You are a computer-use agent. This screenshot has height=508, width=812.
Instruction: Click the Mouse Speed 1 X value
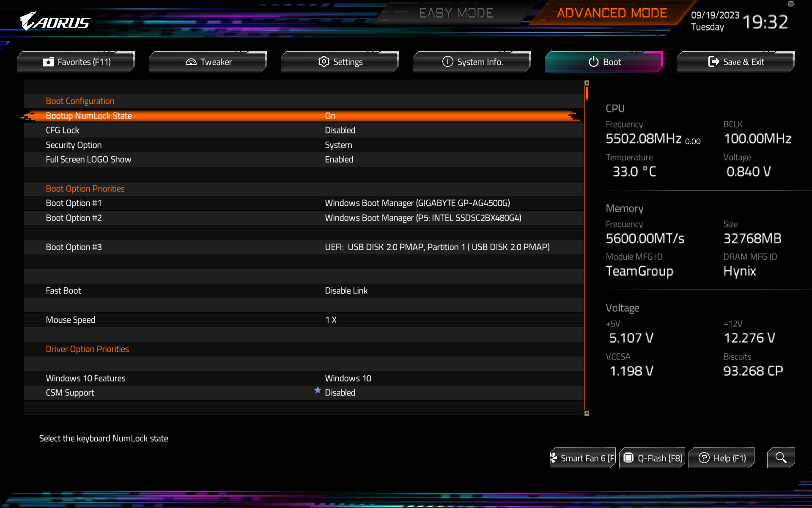point(331,320)
